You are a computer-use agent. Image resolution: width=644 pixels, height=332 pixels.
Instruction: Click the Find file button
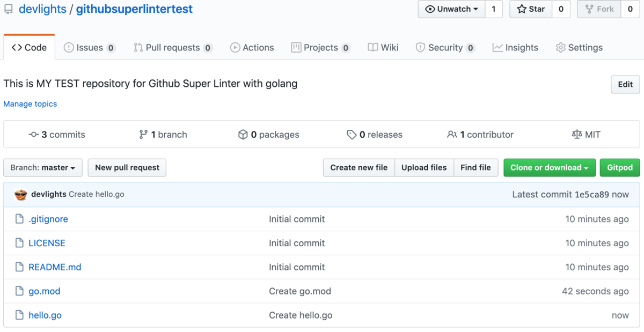click(x=475, y=167)
